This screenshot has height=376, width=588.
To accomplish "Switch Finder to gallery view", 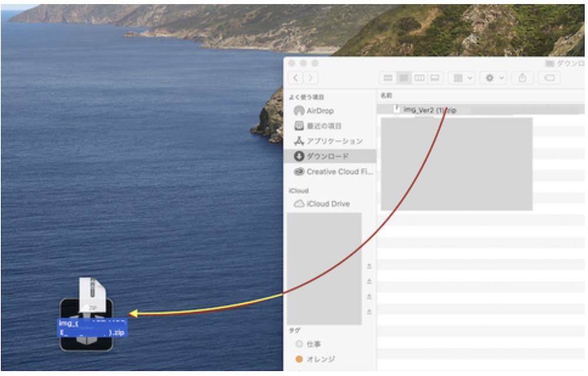I will click(x=435, y=78).
